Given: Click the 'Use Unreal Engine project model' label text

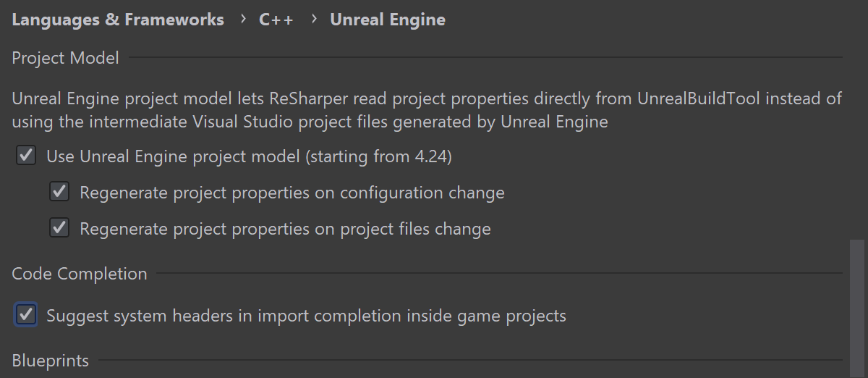Looking at the screenshot, I should pyautogui.click(x=249, y=156).
